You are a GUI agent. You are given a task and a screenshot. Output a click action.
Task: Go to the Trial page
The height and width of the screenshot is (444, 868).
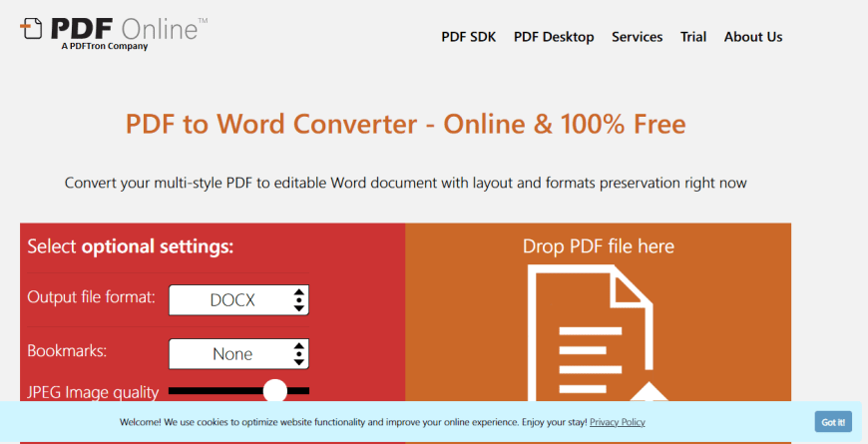click(693, 37)
